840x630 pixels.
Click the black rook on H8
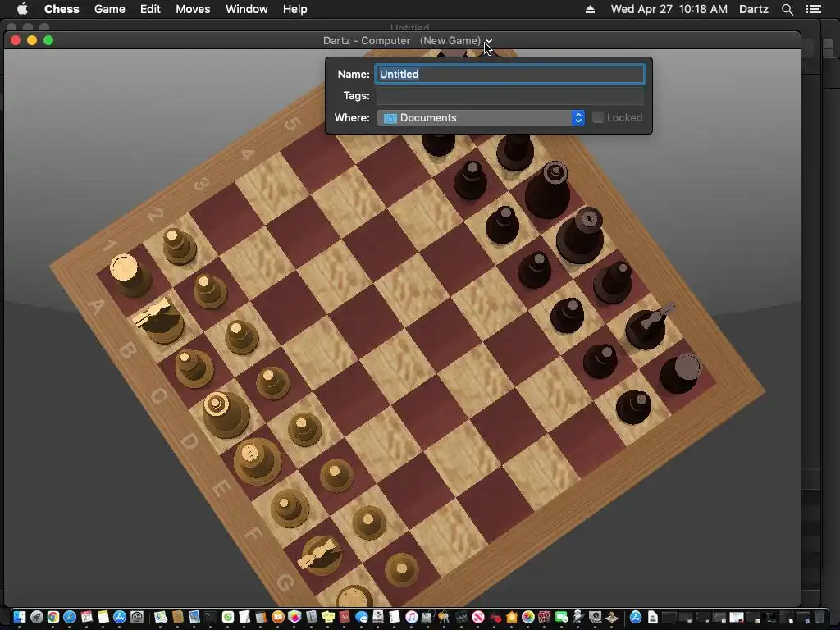pyautogui.click(x=680, y=373)
